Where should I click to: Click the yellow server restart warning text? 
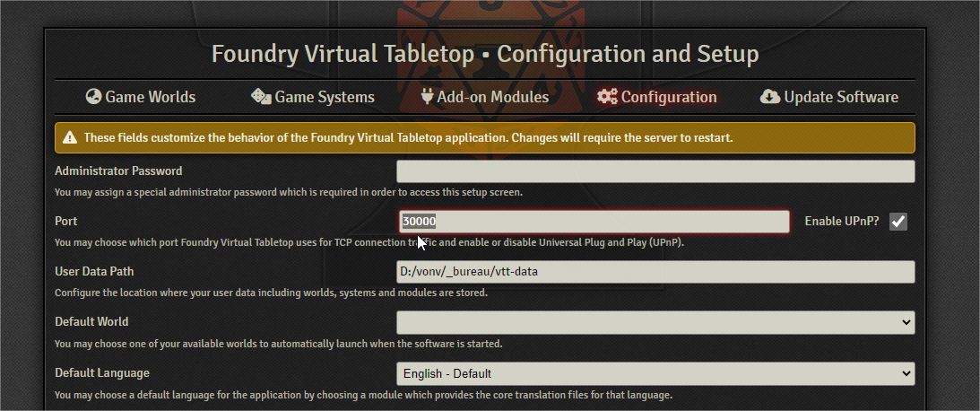click(408, 137)
